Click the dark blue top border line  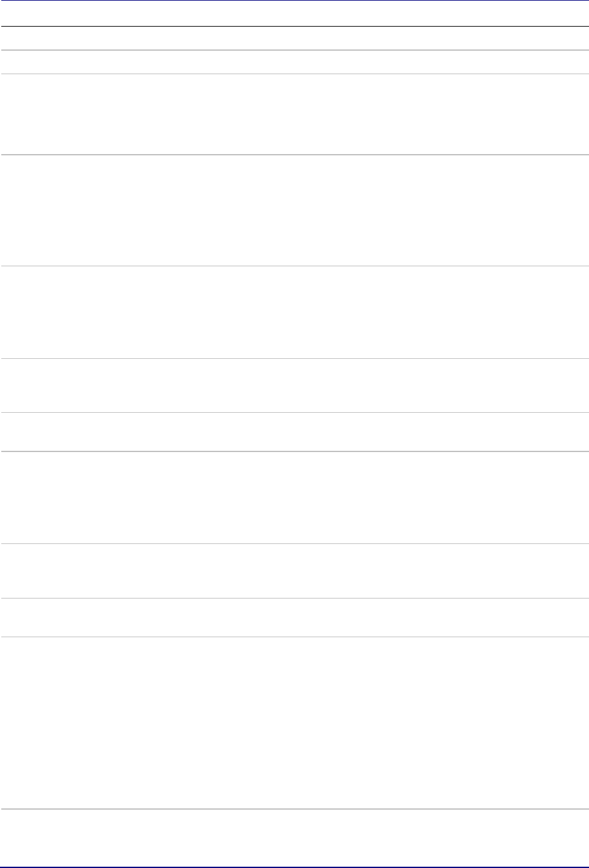tap(294, 1)
